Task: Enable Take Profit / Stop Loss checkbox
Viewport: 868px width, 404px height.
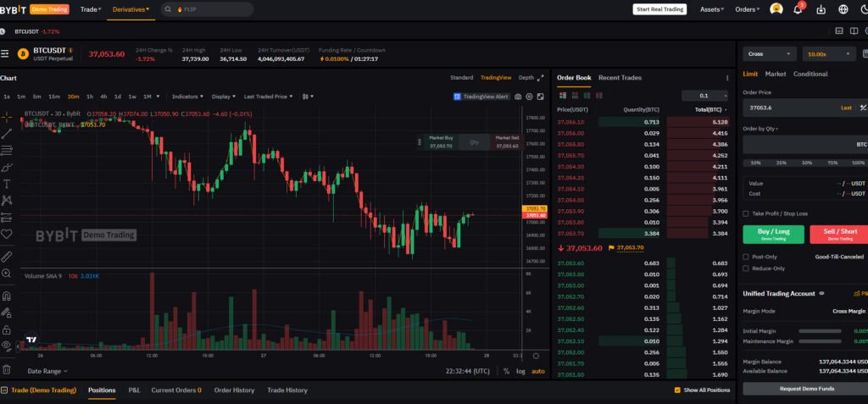Action: (x=746, y=213)
